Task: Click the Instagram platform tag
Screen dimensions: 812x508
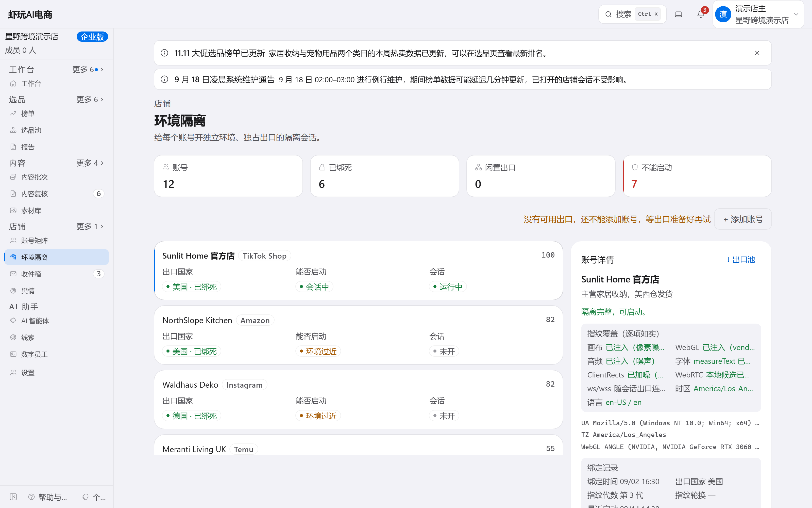Action: [244, 385]
